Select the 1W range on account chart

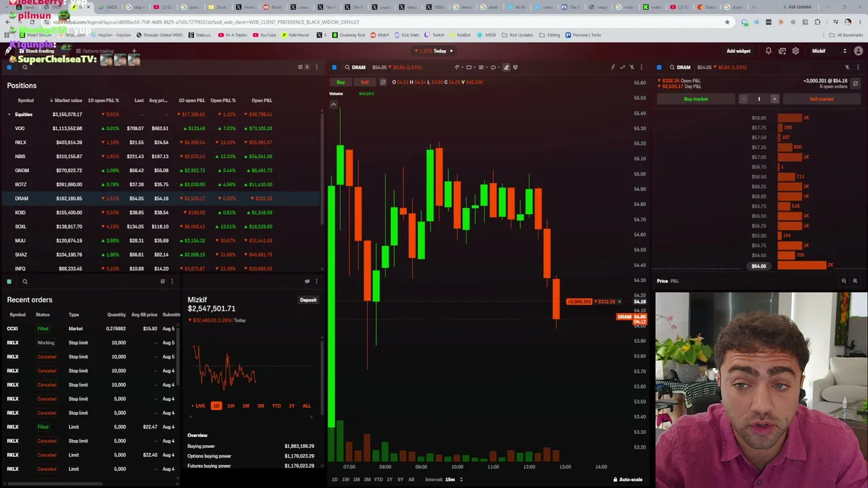click(x=231, y=406)
